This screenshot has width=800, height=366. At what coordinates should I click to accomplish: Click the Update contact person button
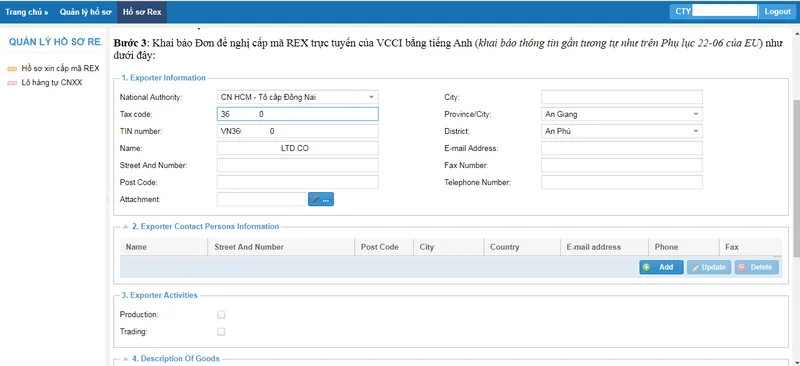(x=709, y=267)
